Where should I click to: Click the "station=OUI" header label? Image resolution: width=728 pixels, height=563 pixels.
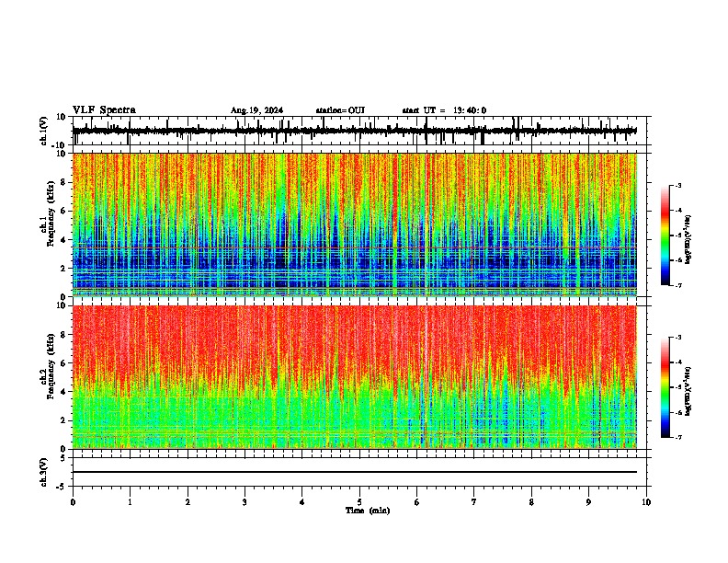pyautogui.click(x=340, y=110)
